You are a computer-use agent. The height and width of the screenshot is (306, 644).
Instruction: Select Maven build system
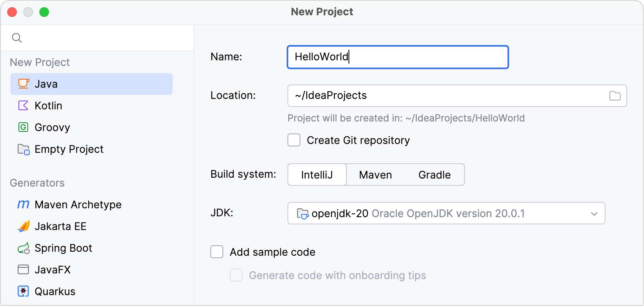pos(375,175)
